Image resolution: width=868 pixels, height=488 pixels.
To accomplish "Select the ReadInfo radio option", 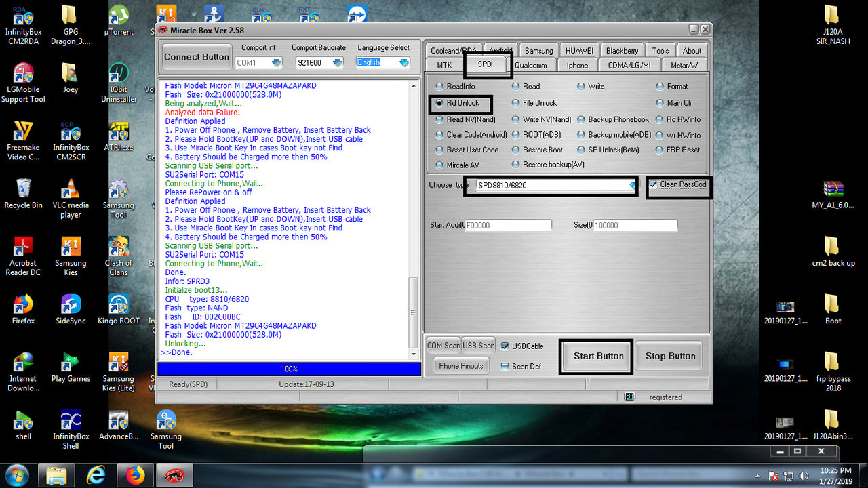I will coord(455,86).
